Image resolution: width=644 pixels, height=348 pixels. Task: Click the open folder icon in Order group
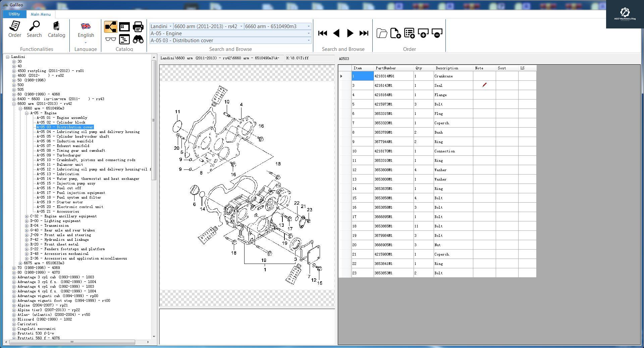pos(382,33)
